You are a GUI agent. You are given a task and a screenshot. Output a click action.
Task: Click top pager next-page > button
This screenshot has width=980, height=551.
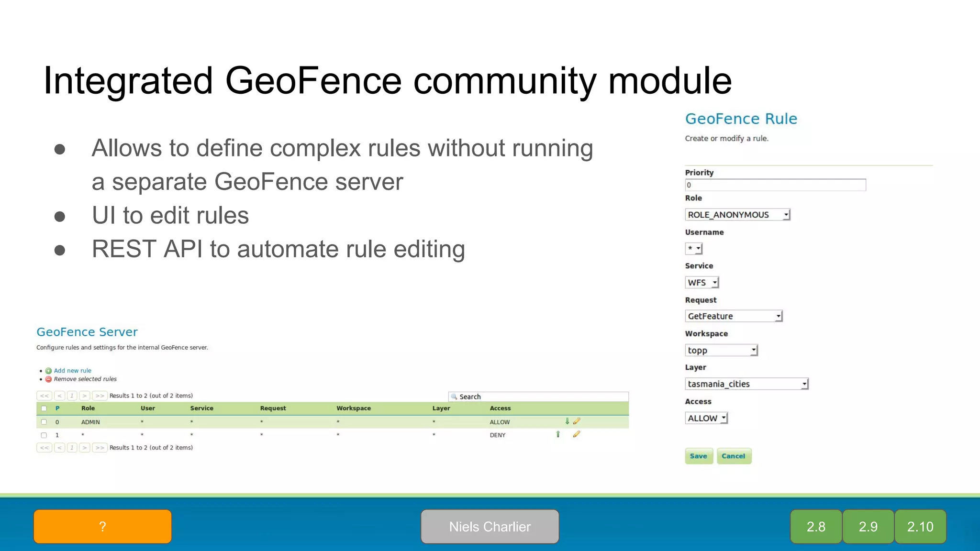coord(84,396)
